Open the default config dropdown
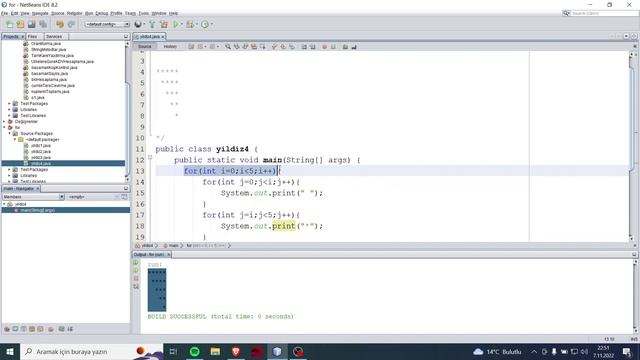The image size is (640, 360). coord(107,24)
